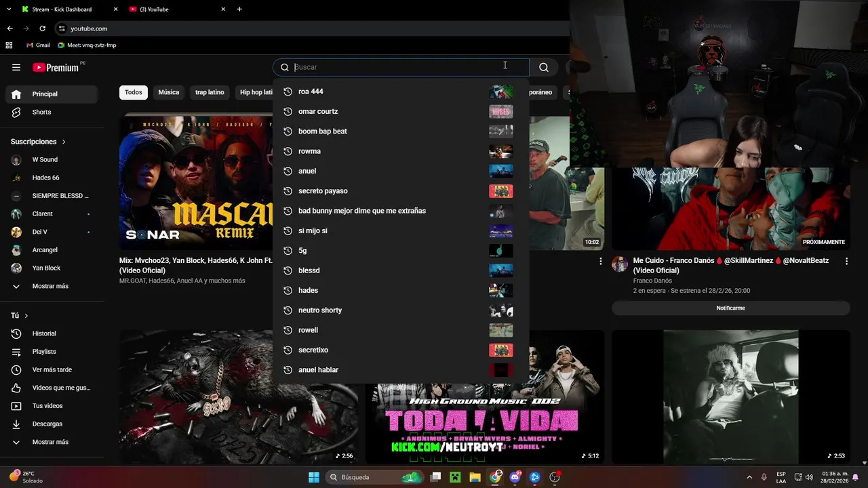Screen dimensions: 868x488
Task: Expand the Suscripciones section
Action: (38, 142)
